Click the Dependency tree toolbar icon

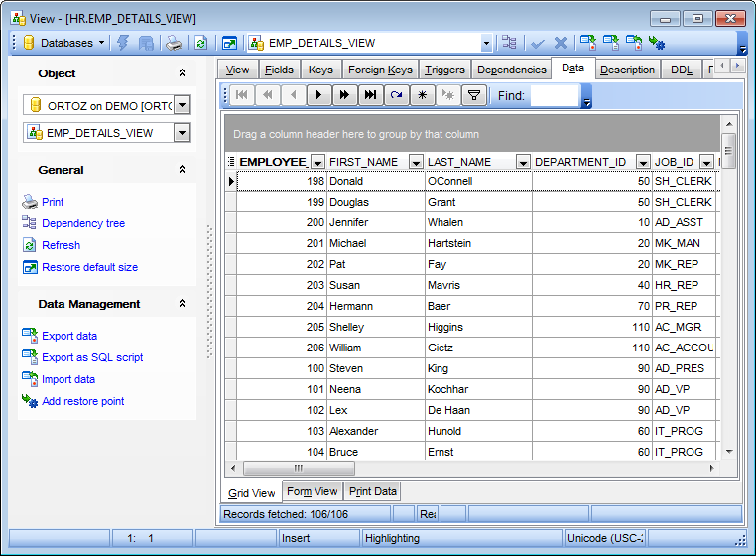509,43
